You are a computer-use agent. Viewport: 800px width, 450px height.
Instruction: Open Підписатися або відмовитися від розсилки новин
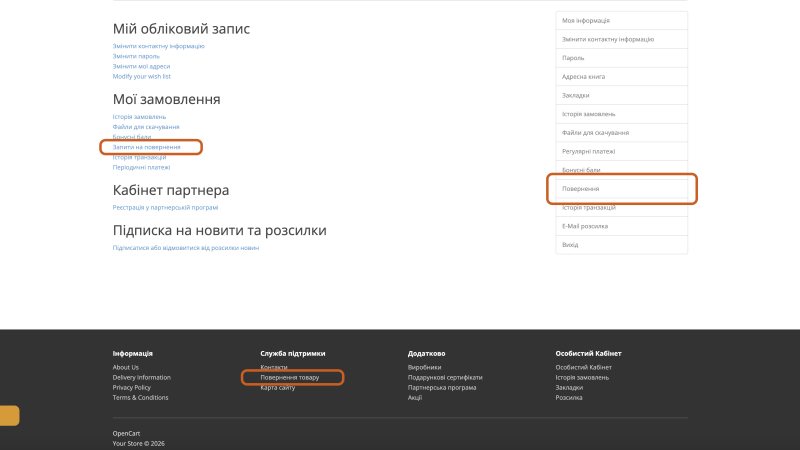(186, 248)
